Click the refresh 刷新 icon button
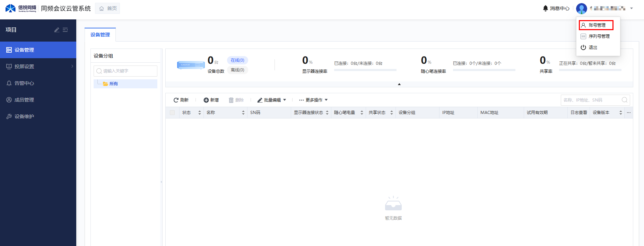644x246 pixels. pyautogui.click(x=181, y=100)
